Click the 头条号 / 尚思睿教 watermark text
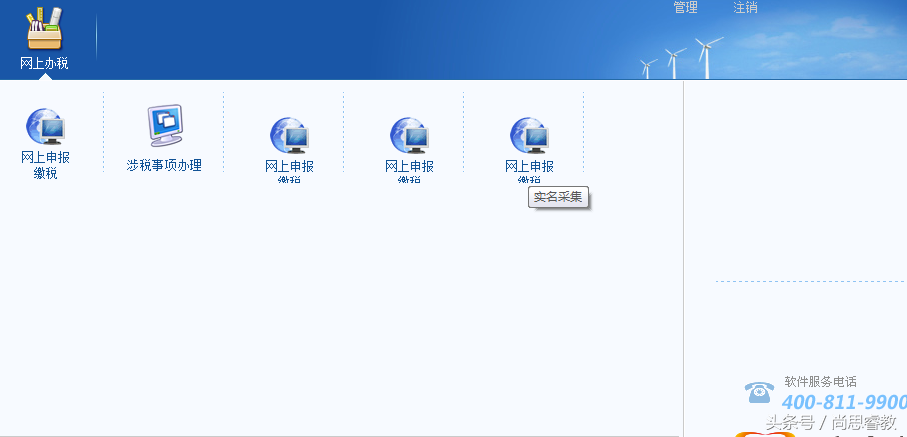The width and height of the screenshot is (907, 437). [x=831, y=422]
